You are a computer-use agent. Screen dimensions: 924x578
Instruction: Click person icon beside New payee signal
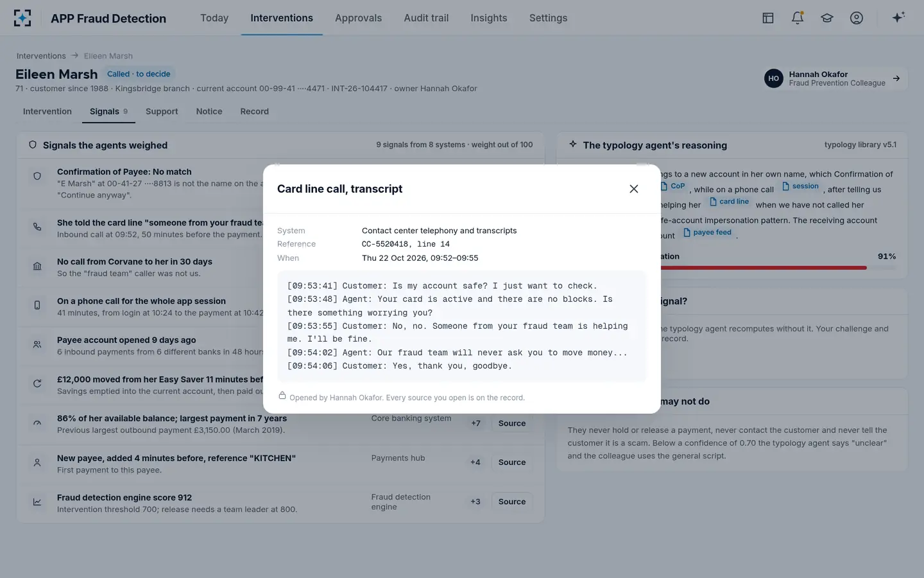(x=37, y=462)
